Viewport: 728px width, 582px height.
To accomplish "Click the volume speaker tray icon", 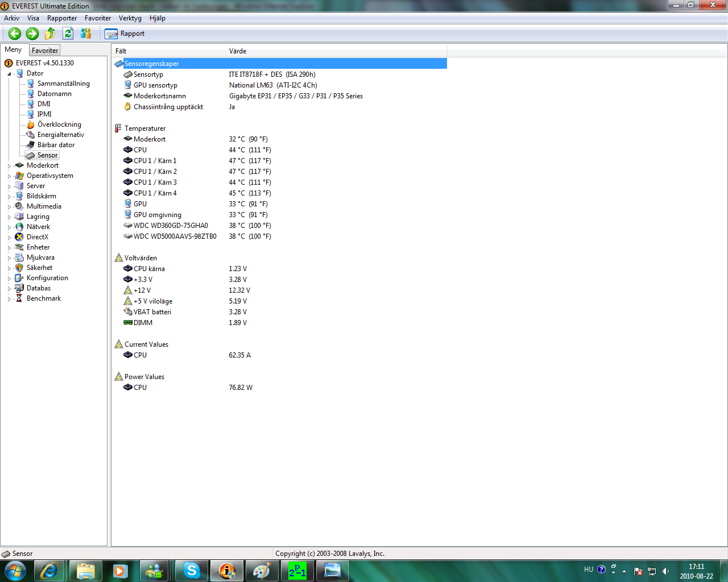I will pyautogui.click(x=665, y=571).
